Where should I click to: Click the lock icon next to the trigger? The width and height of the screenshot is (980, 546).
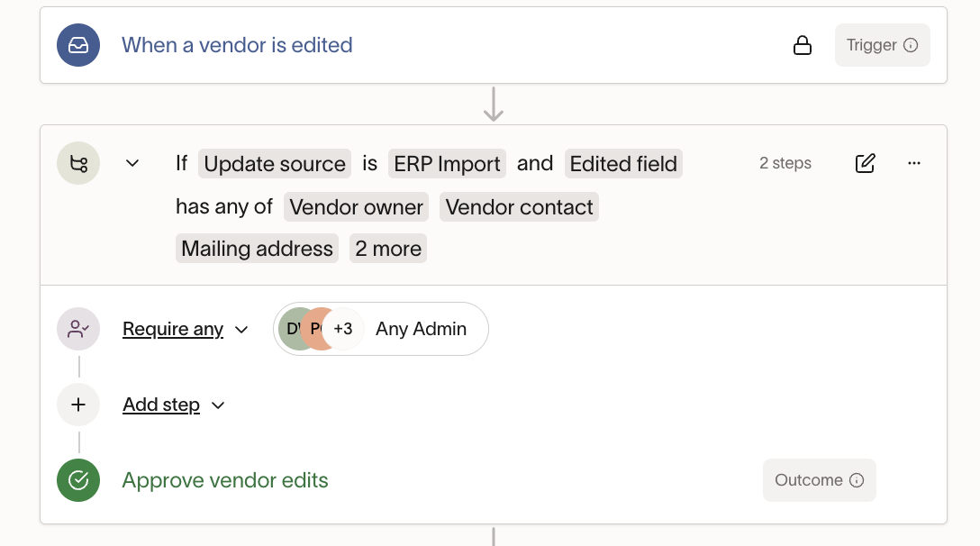(x=803, y=43)
